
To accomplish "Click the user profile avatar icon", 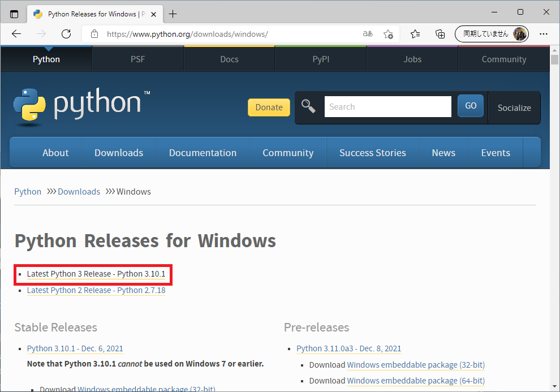I will pos(519,34).
